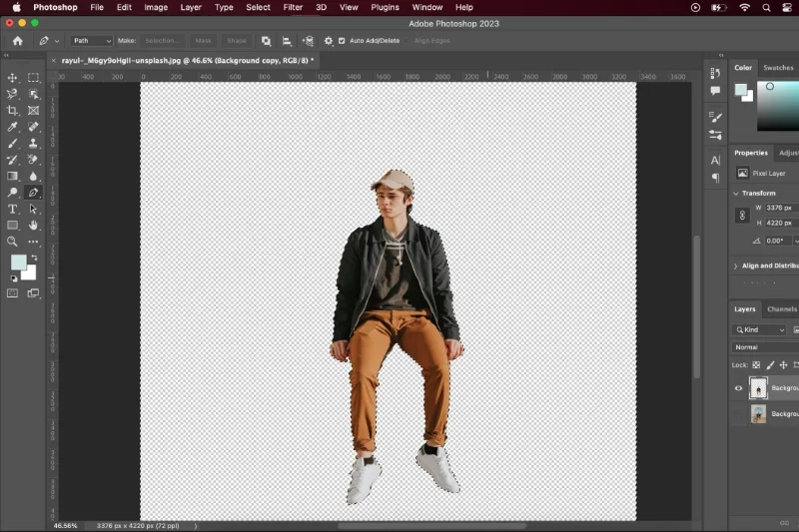Switch to the Channels tab
799x532 pixels.
point(782,309)
